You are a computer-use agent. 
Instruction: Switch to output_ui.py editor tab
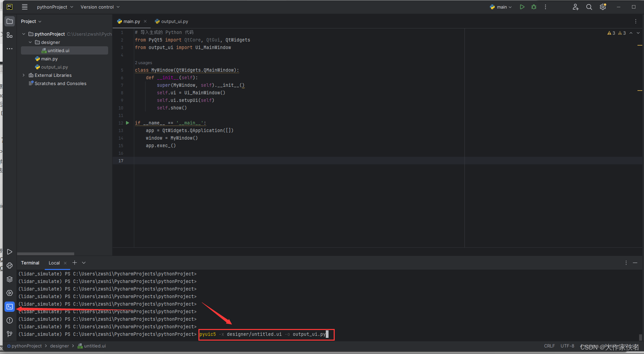point(171,21)
